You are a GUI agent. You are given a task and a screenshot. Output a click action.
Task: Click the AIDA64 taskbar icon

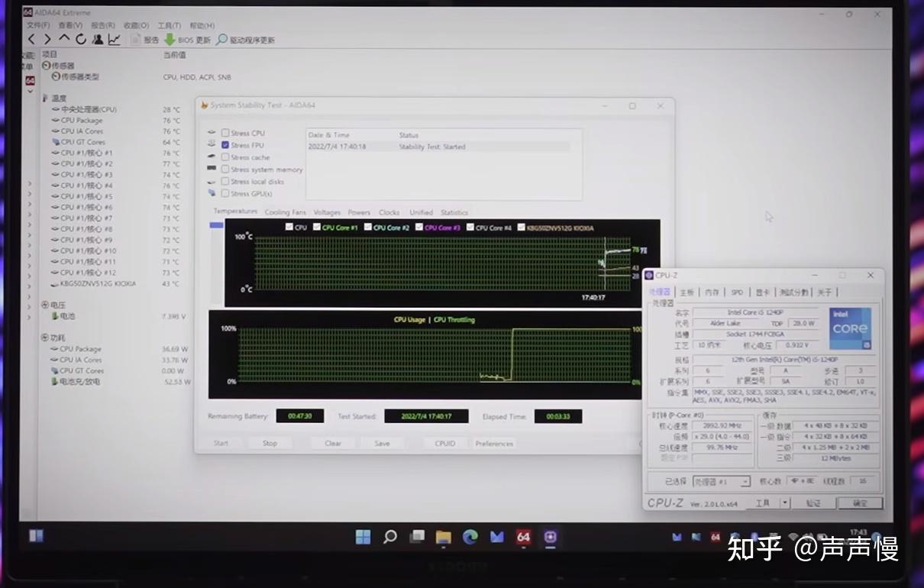(x=523, y=537)
